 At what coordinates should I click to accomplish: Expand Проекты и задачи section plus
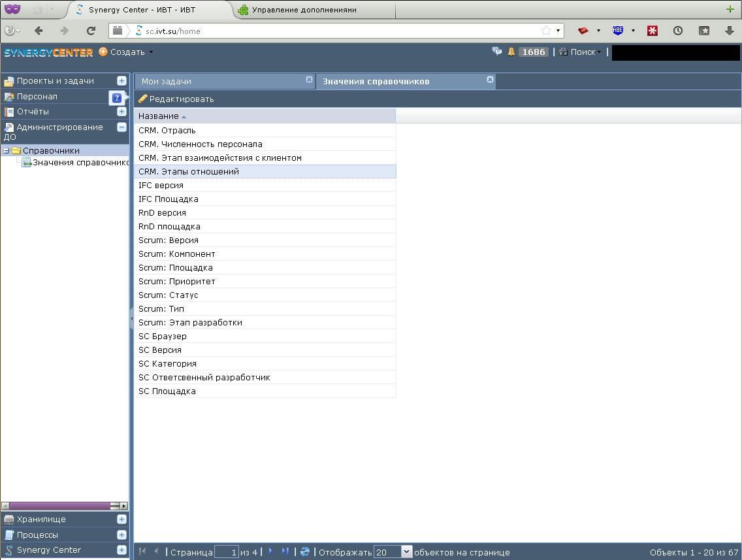click(121, 81)
